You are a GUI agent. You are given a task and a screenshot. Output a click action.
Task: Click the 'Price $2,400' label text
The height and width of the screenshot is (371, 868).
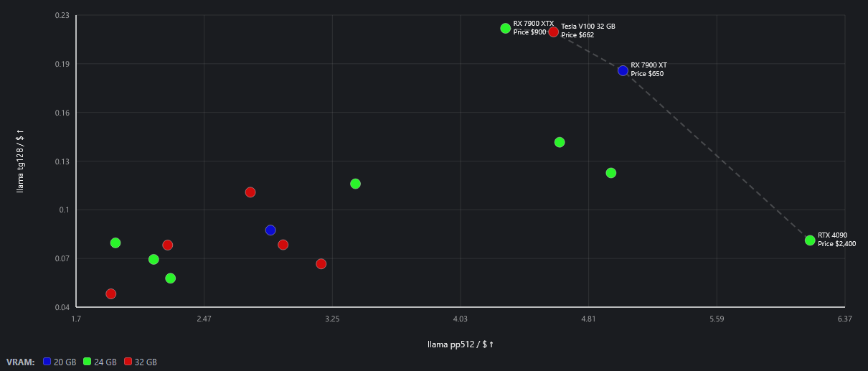click(837, 244)
